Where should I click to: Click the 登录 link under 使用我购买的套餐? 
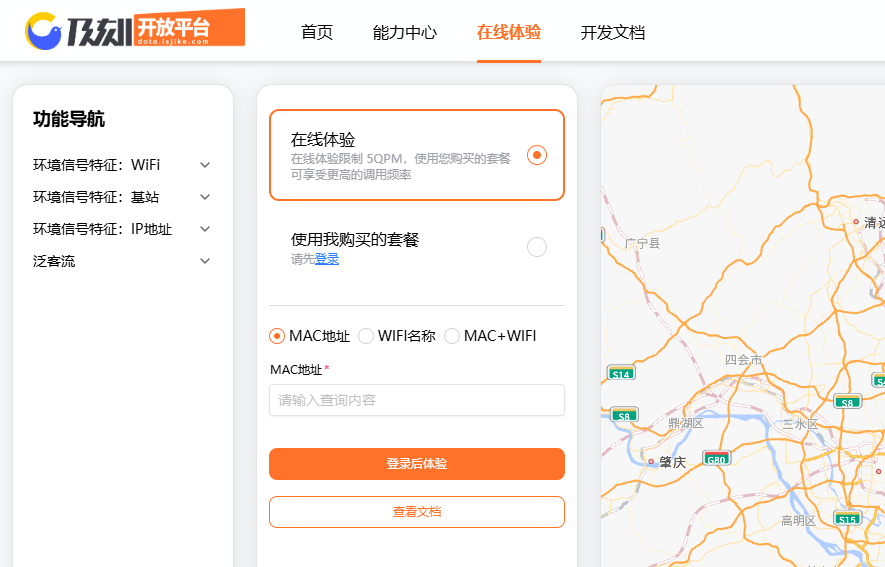[x=327, y=259]
